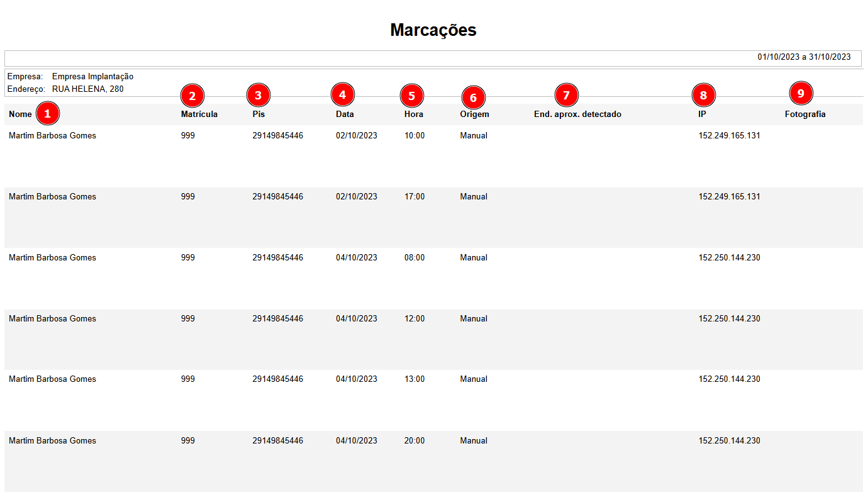Click Manual origin in the 08:00 row
868x502 pixels.
click(474, 258)
